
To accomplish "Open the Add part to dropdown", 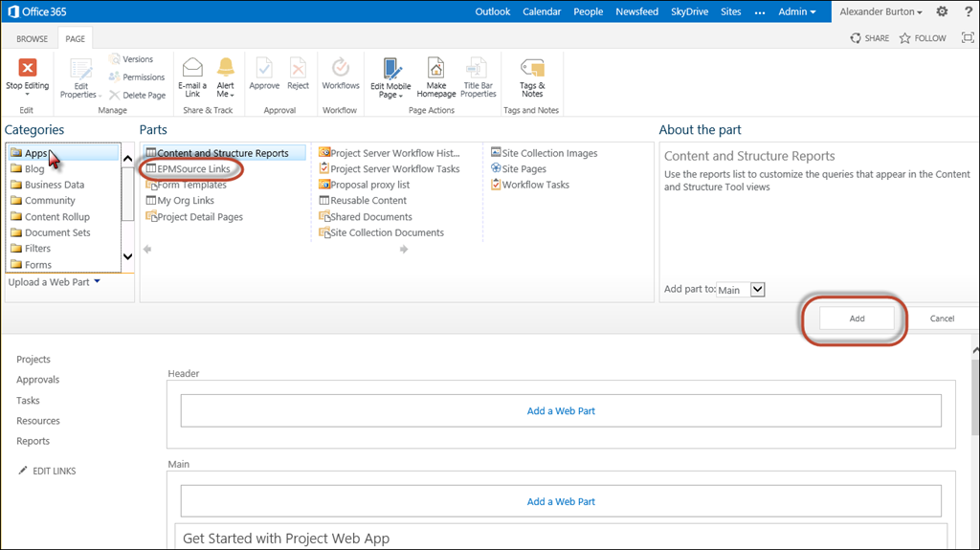I will coord(741,290).
